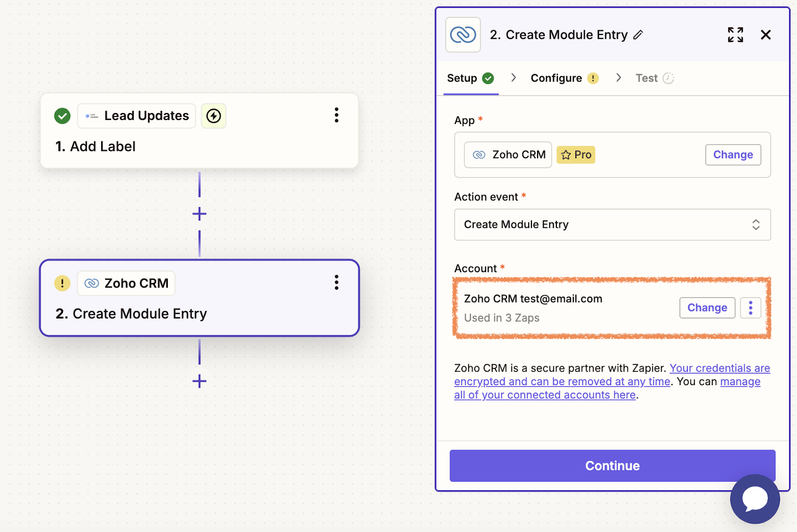
Task: Open the chat support bubble
Action: point(755,499)
